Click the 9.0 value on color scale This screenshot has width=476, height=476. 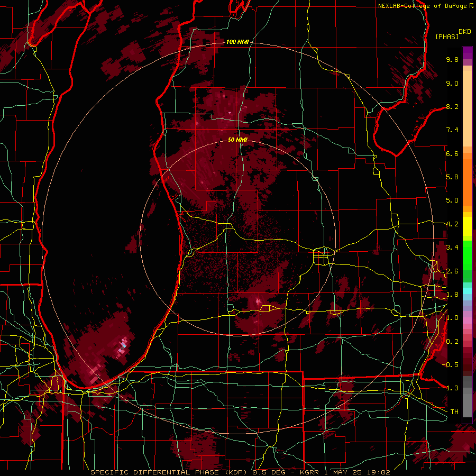coord(452,83)
